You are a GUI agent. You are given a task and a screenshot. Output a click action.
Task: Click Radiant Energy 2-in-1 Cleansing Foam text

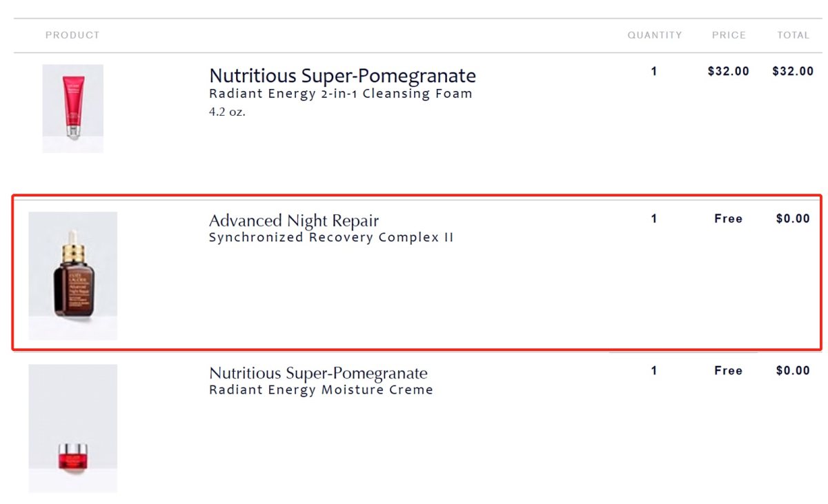[341, 94]
